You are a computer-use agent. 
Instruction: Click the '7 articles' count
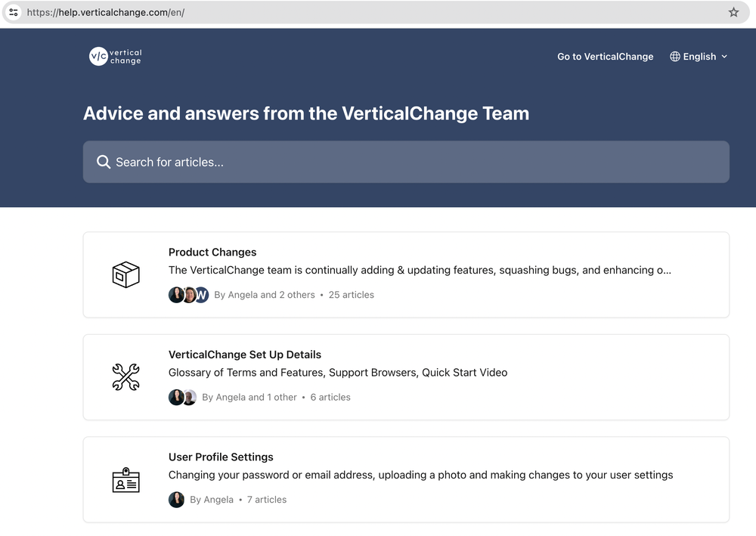click(x=267, y=500)
